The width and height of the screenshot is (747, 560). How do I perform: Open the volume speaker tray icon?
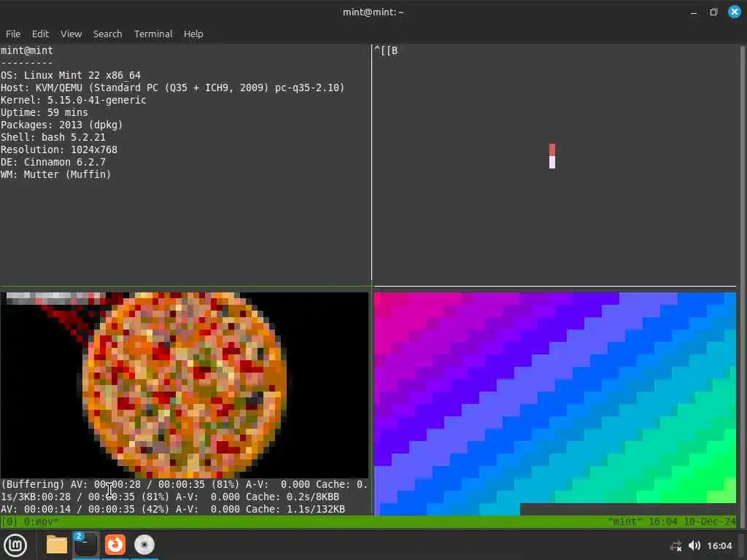(x=694, y=545)
